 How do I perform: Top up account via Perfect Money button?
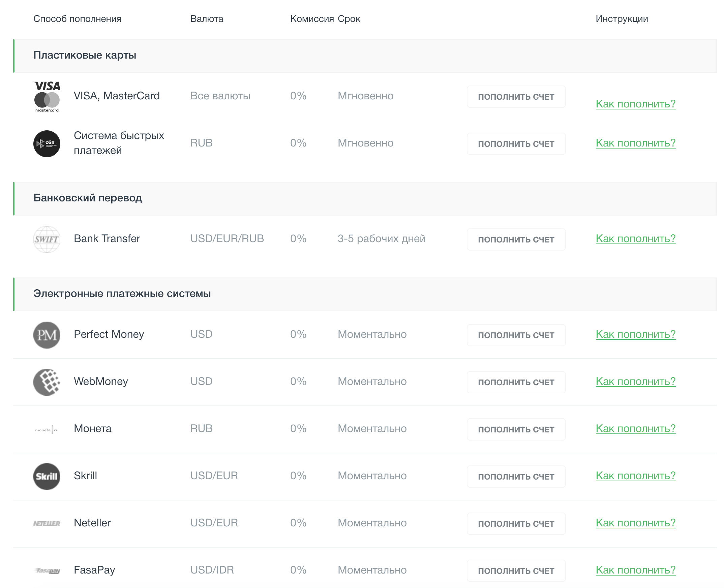pyautogui.click(x=516, y=335)
